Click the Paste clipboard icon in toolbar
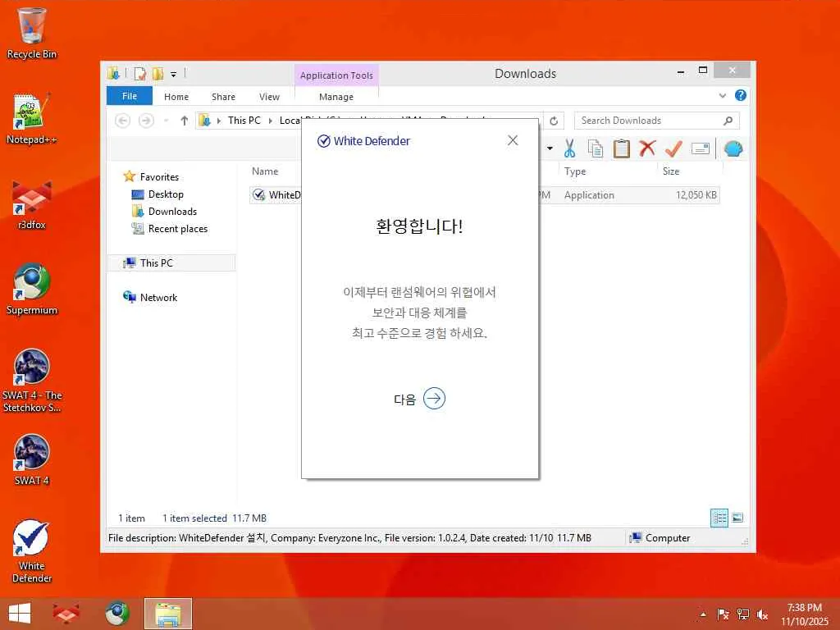The image size is (840, 630). coord(622,148)
